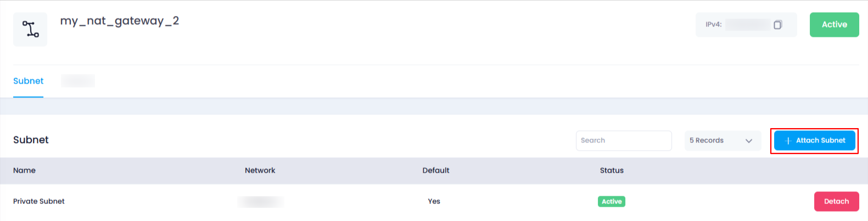Click the Active status badge in Private Subnet row
This screenshot has width=868, height=221.
[612, 202]
